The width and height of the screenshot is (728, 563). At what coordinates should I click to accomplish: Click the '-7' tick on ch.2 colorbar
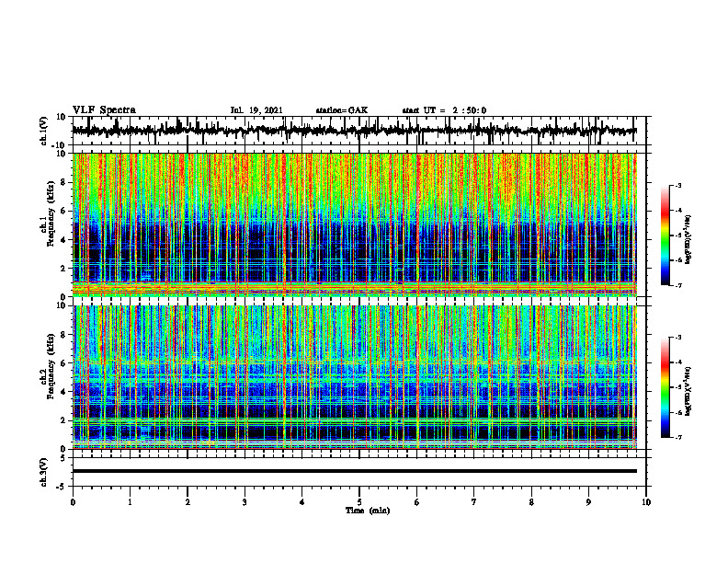pyautogui.click(x=678, y=438)
